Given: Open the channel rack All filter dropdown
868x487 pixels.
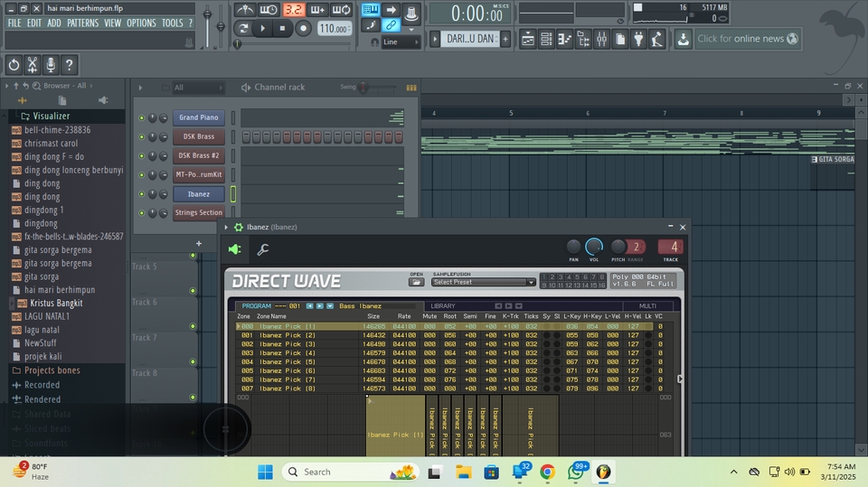Looking at the screenshot, I should click(x=198, y=88).
